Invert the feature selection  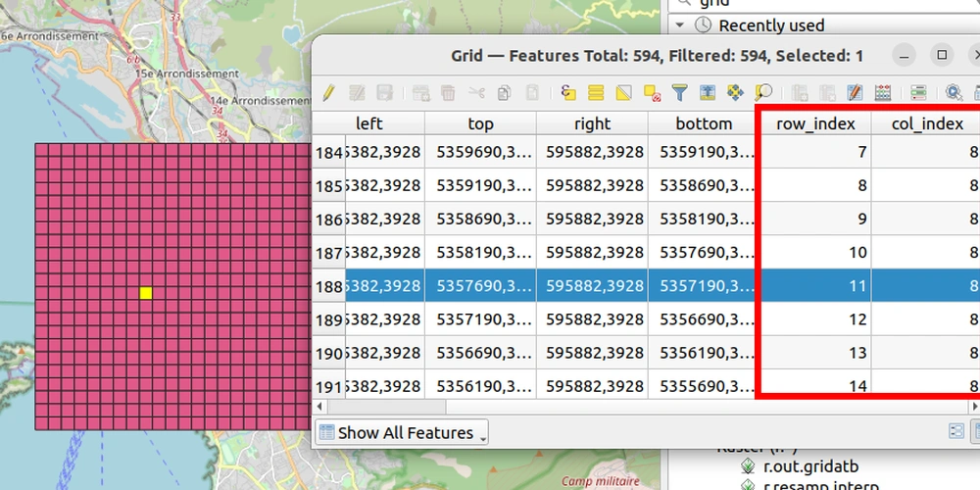(x=623, y=93)
